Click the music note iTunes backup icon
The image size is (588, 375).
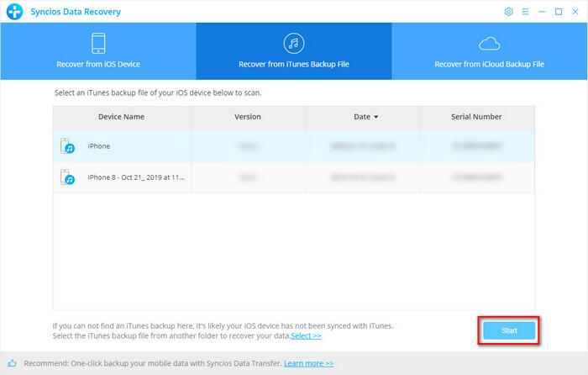[294, 44]
